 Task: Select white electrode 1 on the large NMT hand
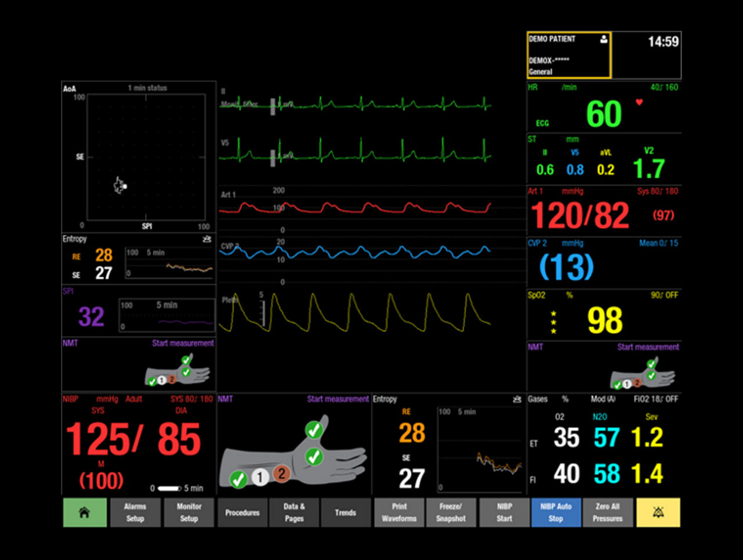click(260, 477)
